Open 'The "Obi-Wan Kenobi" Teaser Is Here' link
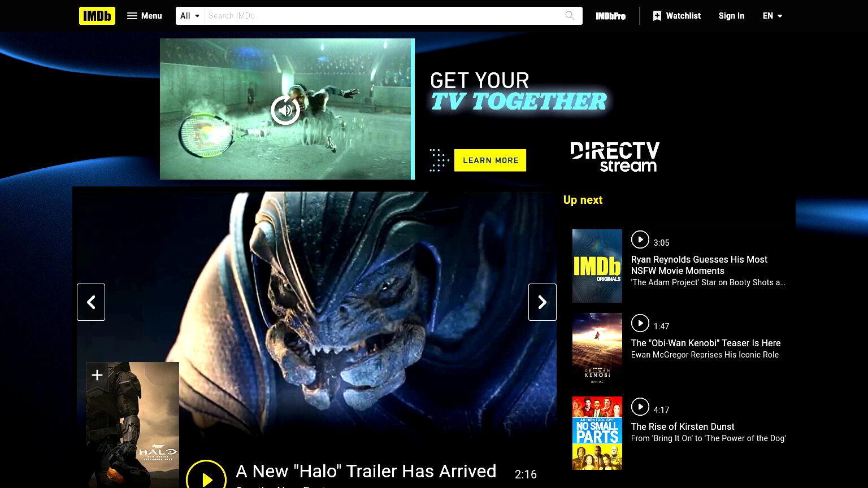Image resolution: width=868 pixels, height=488 pixels. (706, 343)
